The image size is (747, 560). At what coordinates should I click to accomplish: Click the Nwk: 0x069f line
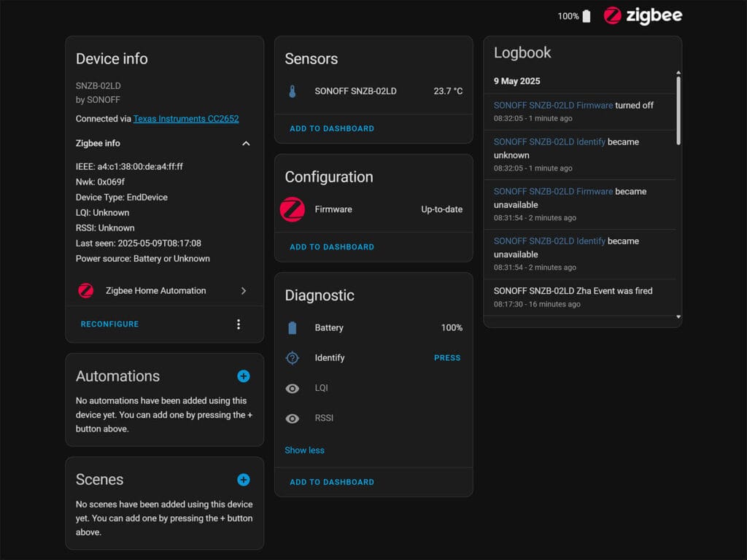pyautogui.click(x=100, y=182)
